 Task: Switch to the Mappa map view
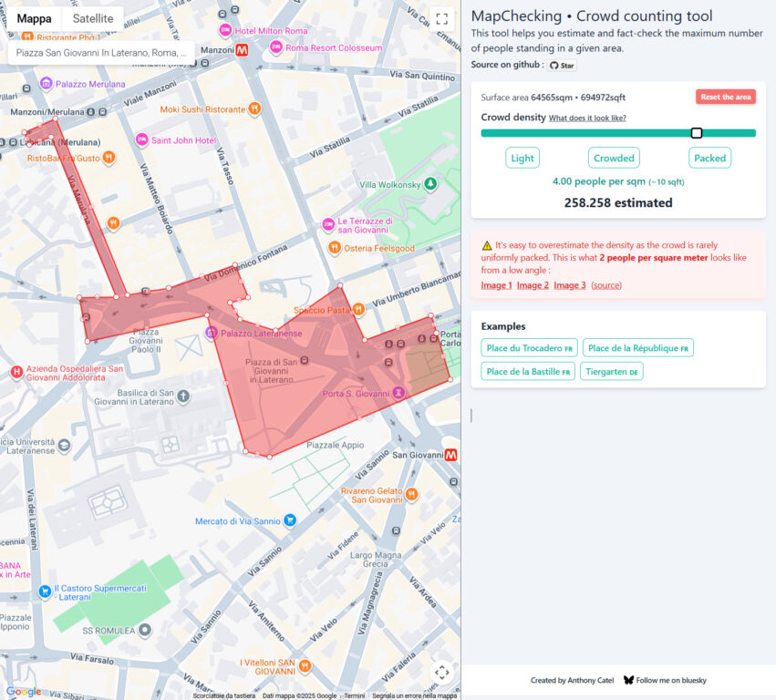point(36,18)
